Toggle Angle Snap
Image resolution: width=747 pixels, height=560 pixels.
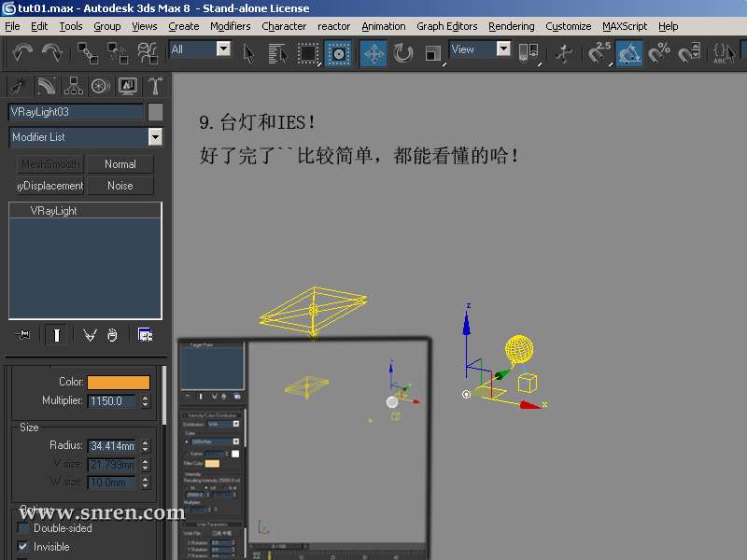point(628,53)
